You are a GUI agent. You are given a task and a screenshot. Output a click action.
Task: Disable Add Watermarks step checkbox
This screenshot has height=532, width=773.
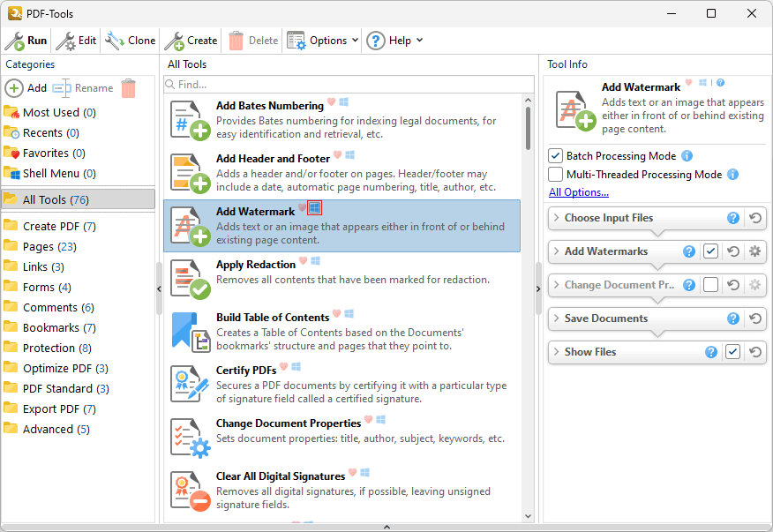tap(710, 251)
